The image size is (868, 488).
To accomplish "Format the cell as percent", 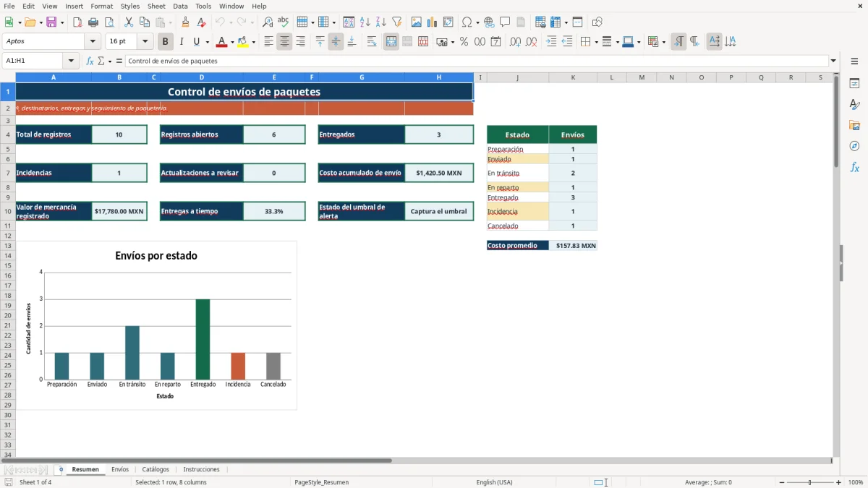I will tap(464, 42).
